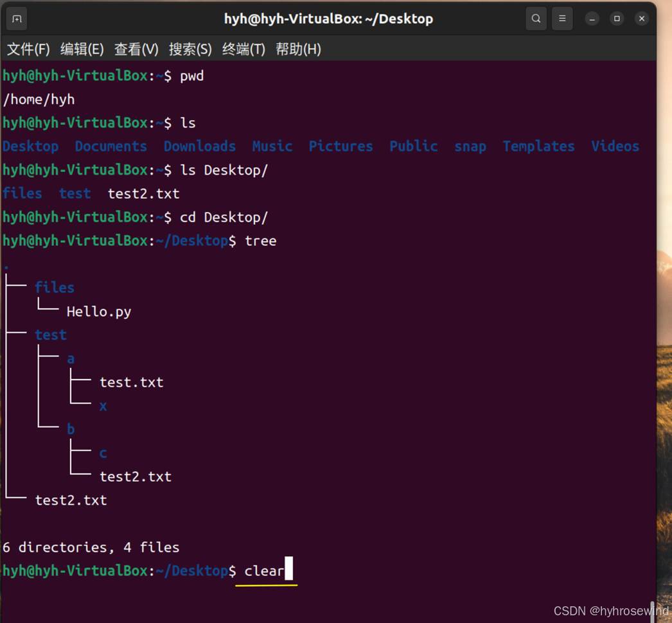Select the Videos directory name
Screen dimensions: 672x623
(615, 146)
